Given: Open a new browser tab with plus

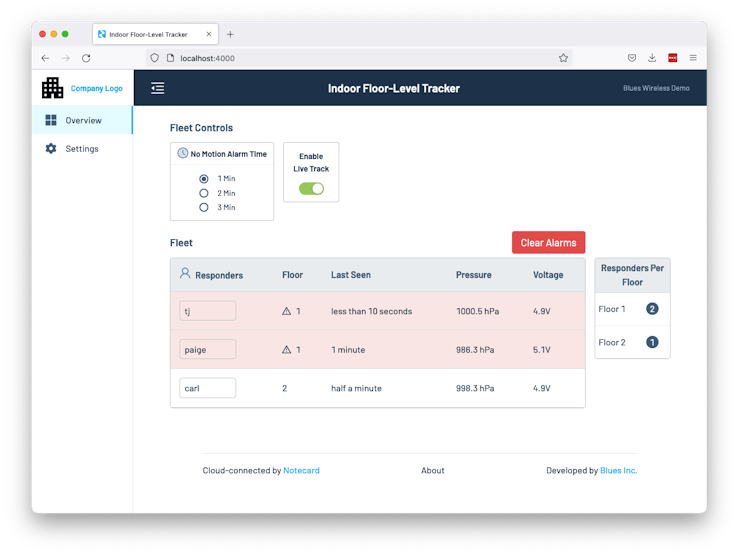Looking at the screenshot, I should (x=230, y=34).
